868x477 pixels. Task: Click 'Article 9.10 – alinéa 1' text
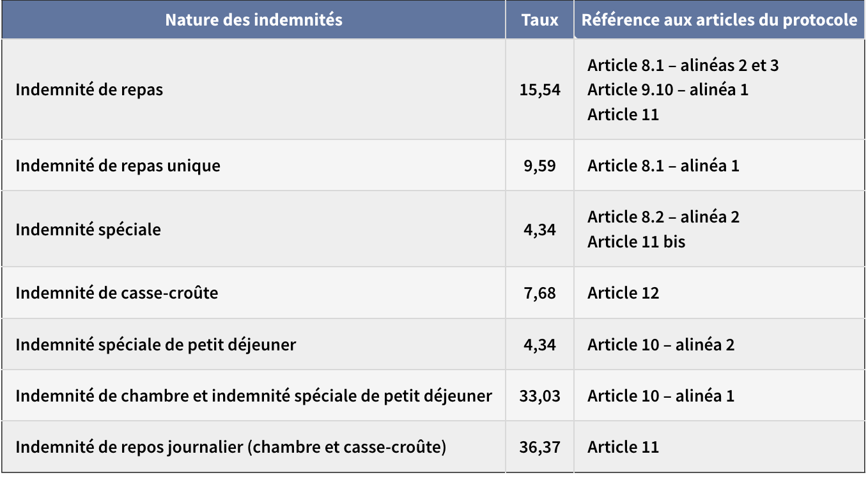[x=667, y=90]
